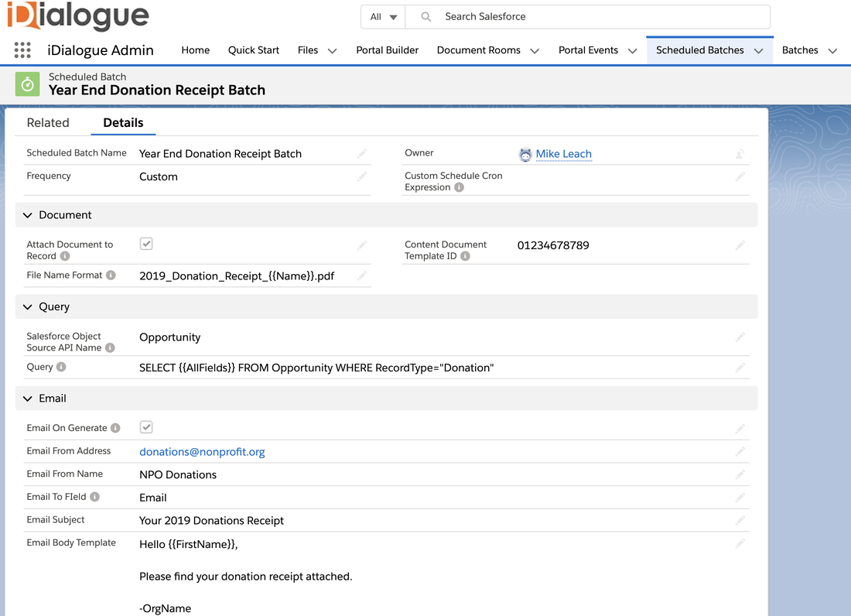
Task: Edit the Query field pencil icon
Action: (x=740, y=368)
